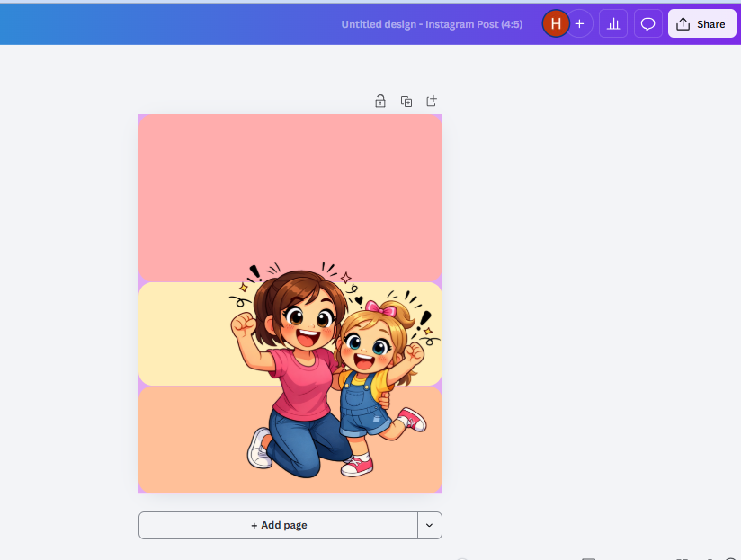Click the add page icon above the canvas

point(432,102)
